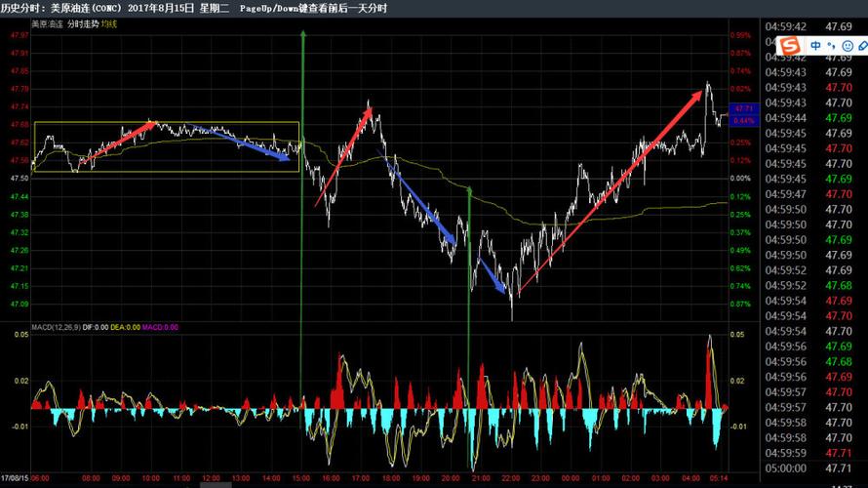868x488 pixels.
Task: Click the yellow DEA:0.00 indicator value
Action: tap(126, 327)
